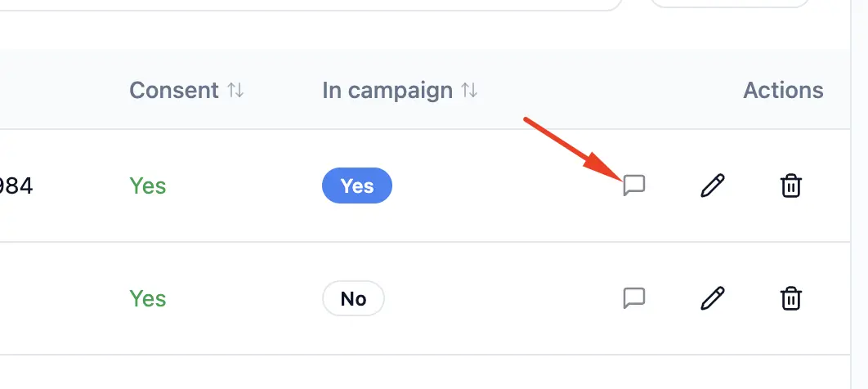The height and width of the screenshot is (389, 868).
Task: Click the sort arrows next to Consent
Action: [x=235, y=90]
